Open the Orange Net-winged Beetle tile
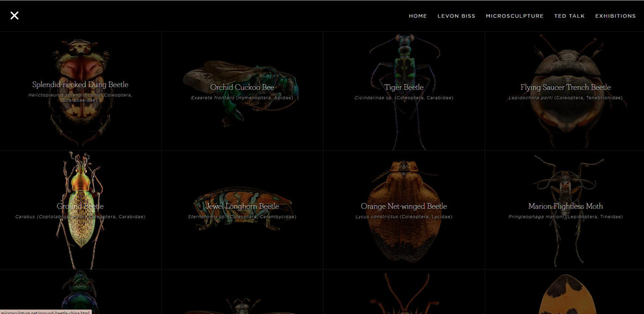Image resolution: width=644 pixels, height=314 pixels. tap(404, 210)
